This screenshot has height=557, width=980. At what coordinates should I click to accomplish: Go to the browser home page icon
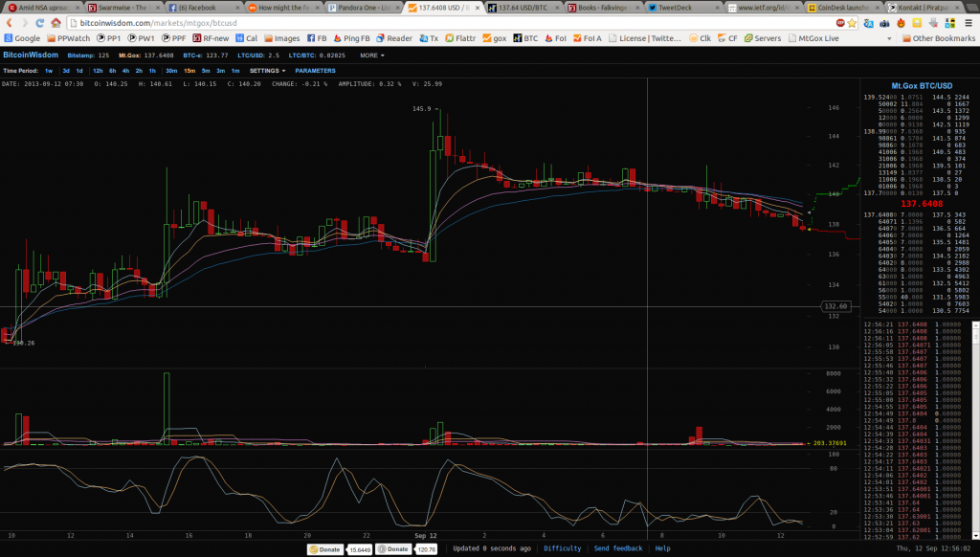click(56, 23)
